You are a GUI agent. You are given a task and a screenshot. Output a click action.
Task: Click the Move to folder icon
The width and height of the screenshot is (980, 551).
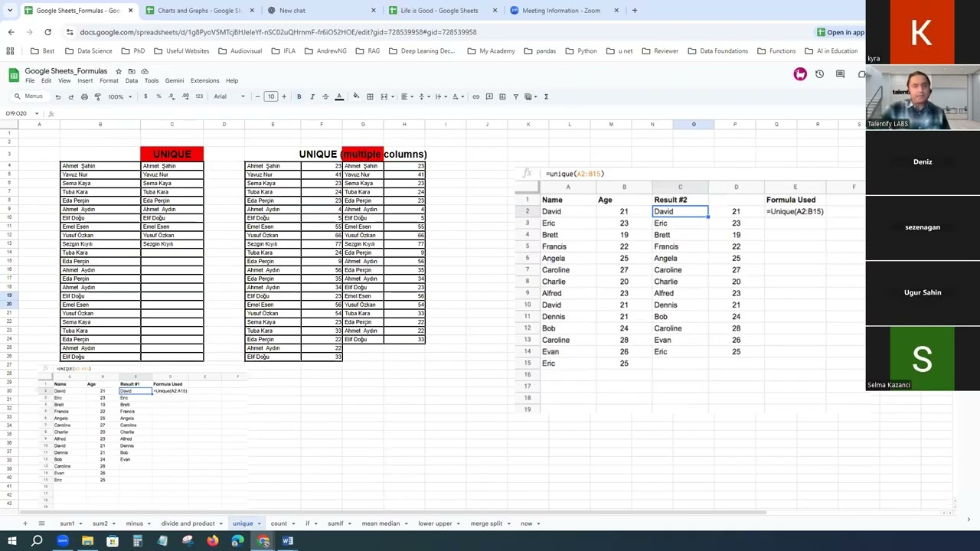132,71
